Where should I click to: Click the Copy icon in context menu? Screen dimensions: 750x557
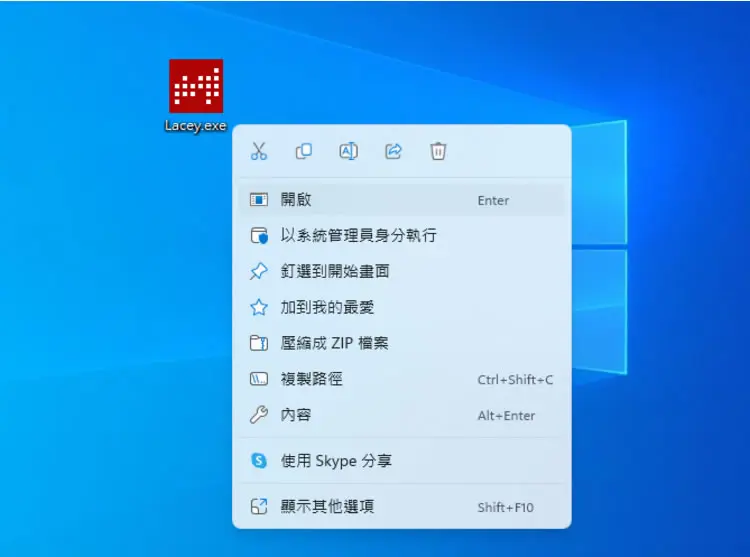(x=304, y=151)
